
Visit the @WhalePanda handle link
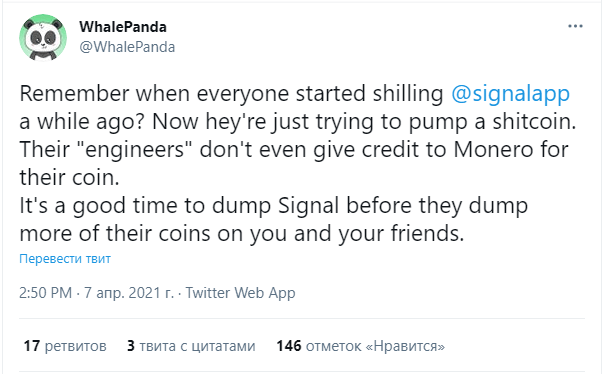click(127, 47)
